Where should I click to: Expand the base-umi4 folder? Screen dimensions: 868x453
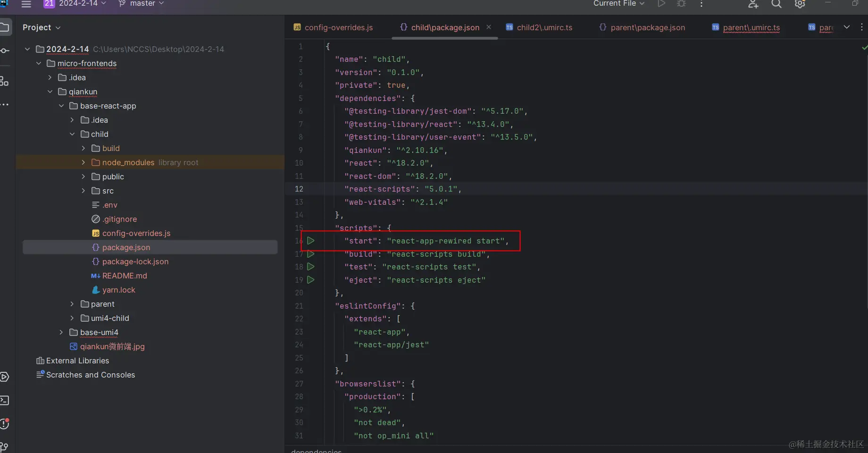[x=61, y=332]
